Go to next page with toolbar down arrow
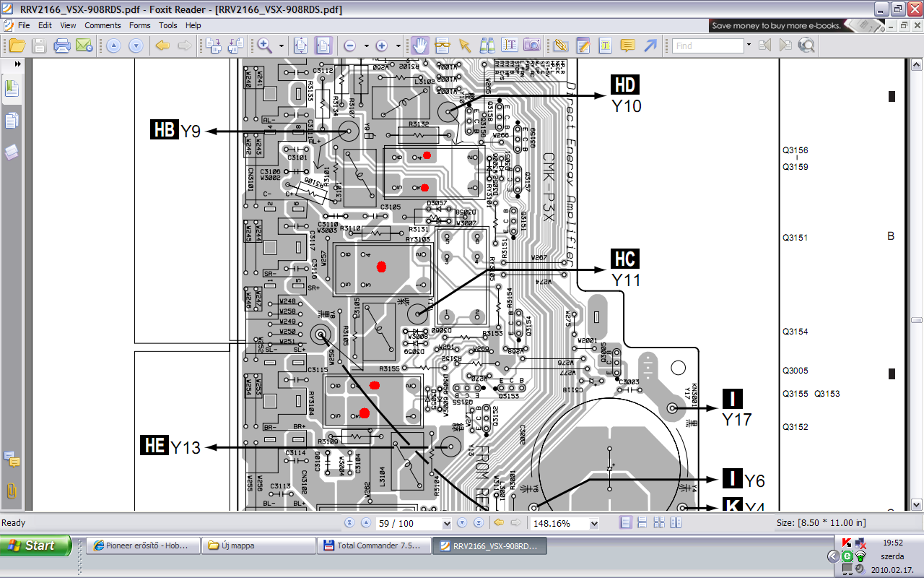Screen dimensions: 924x578 coord(136,46)
